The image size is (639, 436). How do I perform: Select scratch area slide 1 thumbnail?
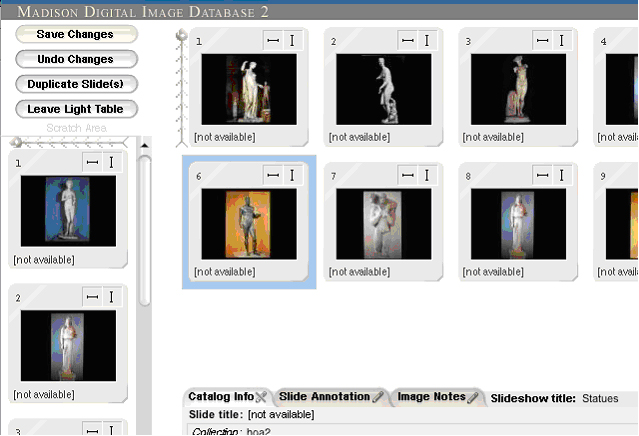pyautogui.click(x=68, y=211)
